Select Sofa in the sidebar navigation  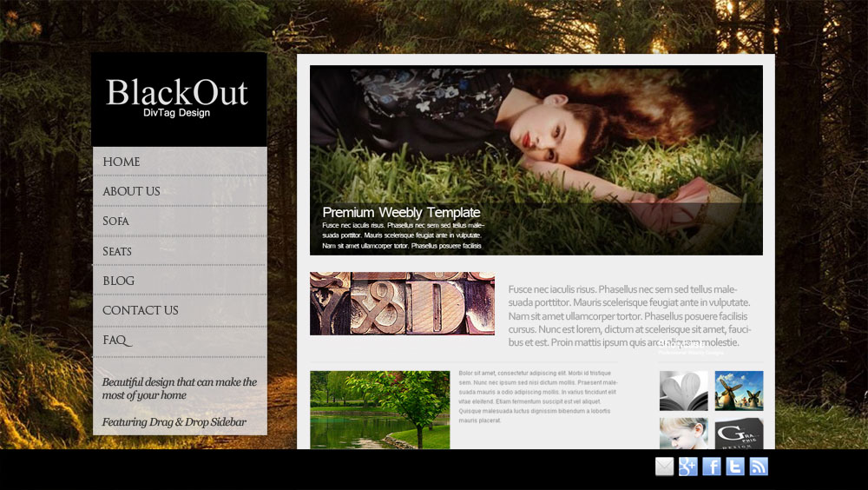point(115,221)
